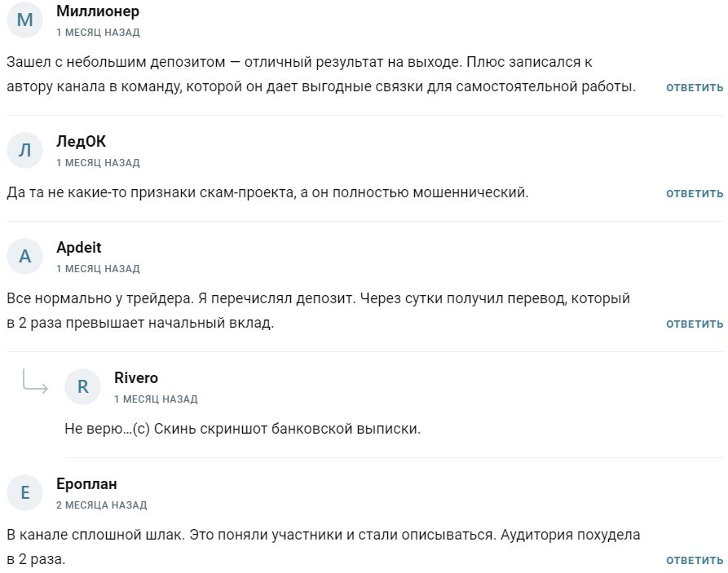Click ЛедОК's comment text about скам-проекта
728x573 pixels.
pyautogui.click(x=267, y=193)
